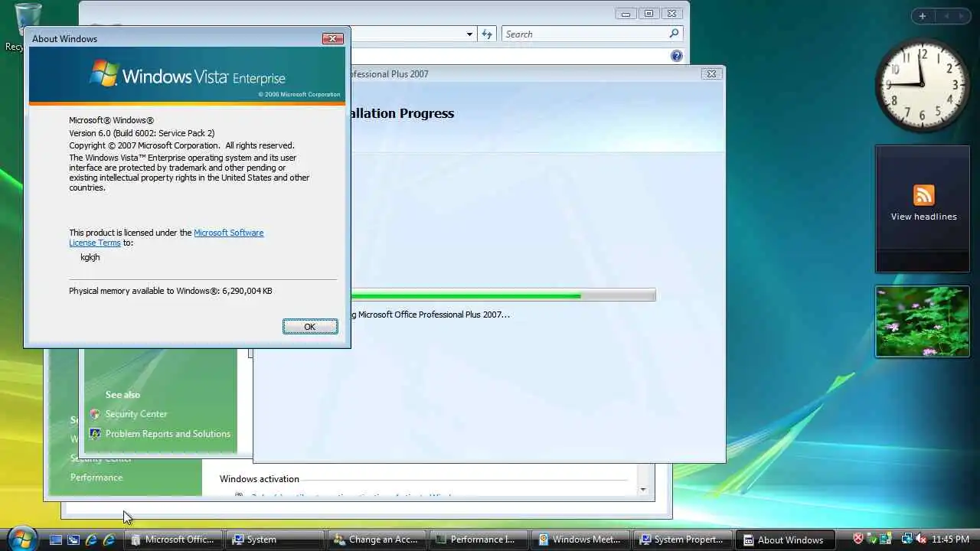Open Problem Reports and Solutions link
The image size is (980, 551).
pos(168,434)
